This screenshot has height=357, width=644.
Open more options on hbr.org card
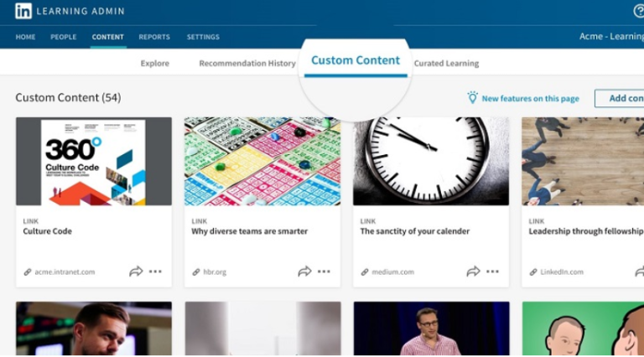324,272
